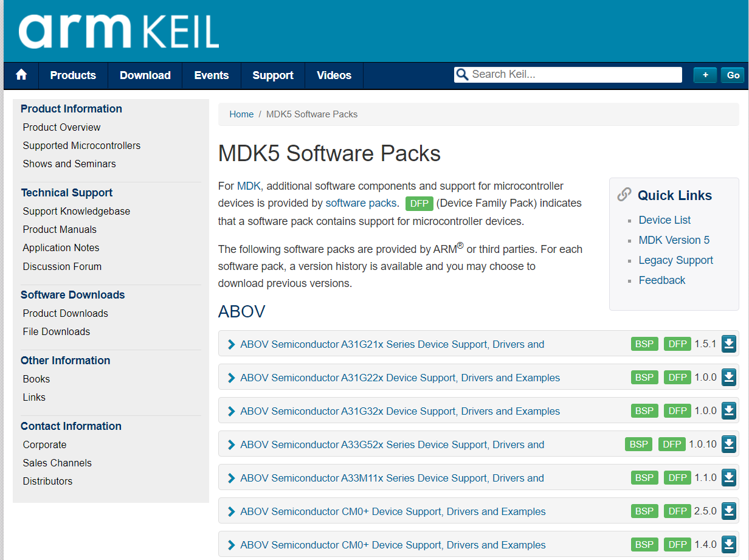The width and height of the screenshot is (749, 560).
Task: Expand the A31G21x Series pack row
Action: (231, 344)
